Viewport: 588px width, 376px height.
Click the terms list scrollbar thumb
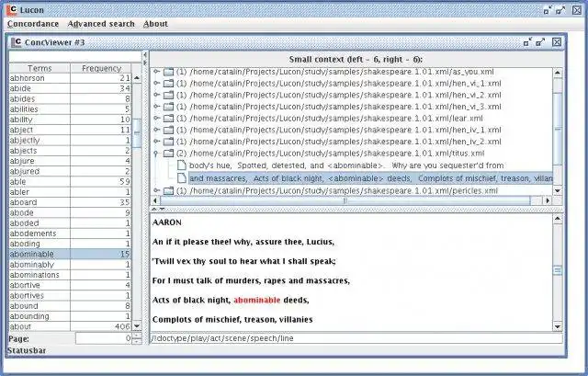(x=137, y=133)
